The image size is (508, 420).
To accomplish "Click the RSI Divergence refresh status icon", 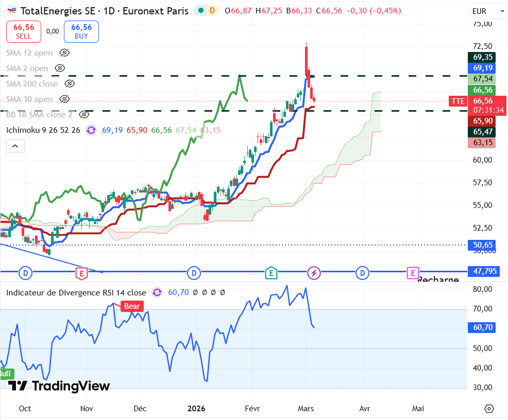I will (x=157, y=292).
